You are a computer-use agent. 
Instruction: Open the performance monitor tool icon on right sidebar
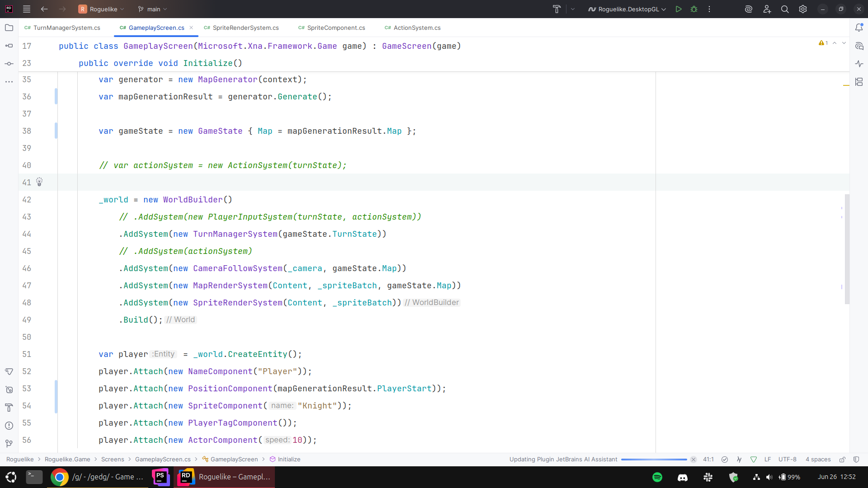point(859,64)
